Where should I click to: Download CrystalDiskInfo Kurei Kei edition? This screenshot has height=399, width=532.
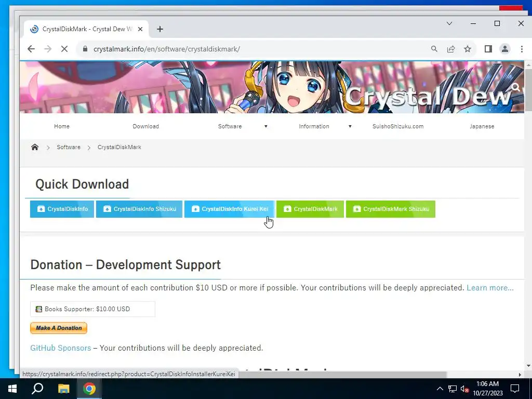229,209
